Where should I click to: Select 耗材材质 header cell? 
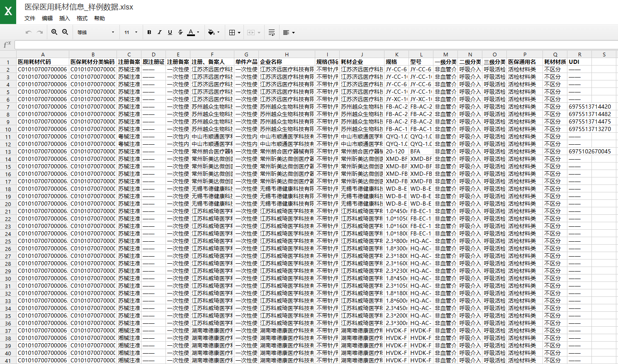point(555,62)
